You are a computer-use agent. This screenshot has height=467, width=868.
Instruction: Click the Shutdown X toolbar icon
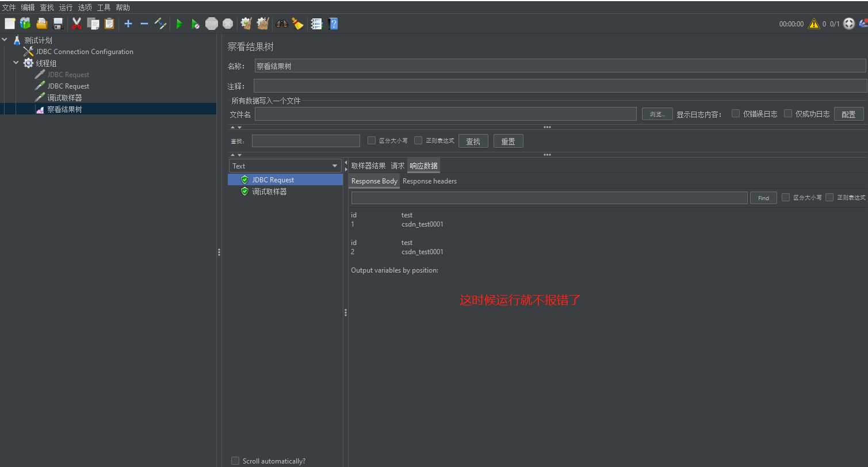tap(228, 24)
